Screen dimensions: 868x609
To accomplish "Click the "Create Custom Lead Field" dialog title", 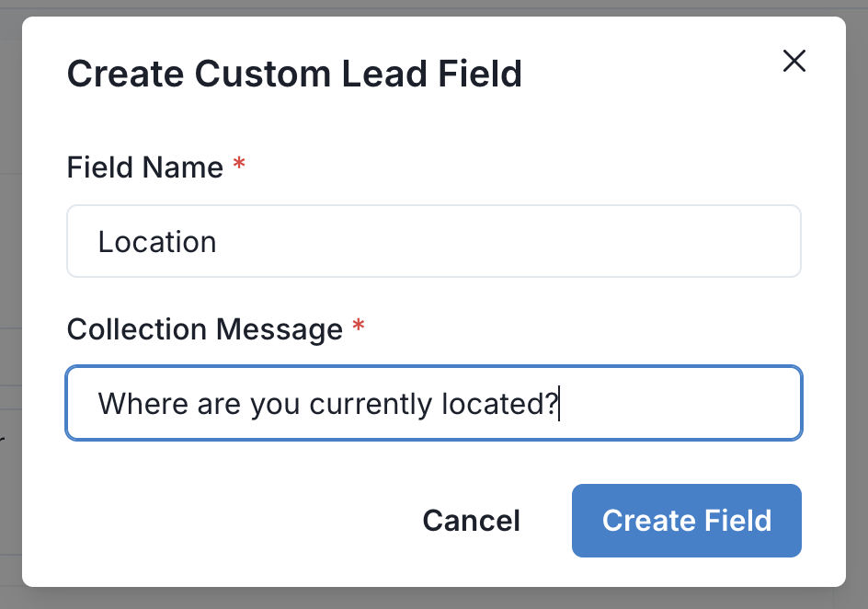I will 294,74.
